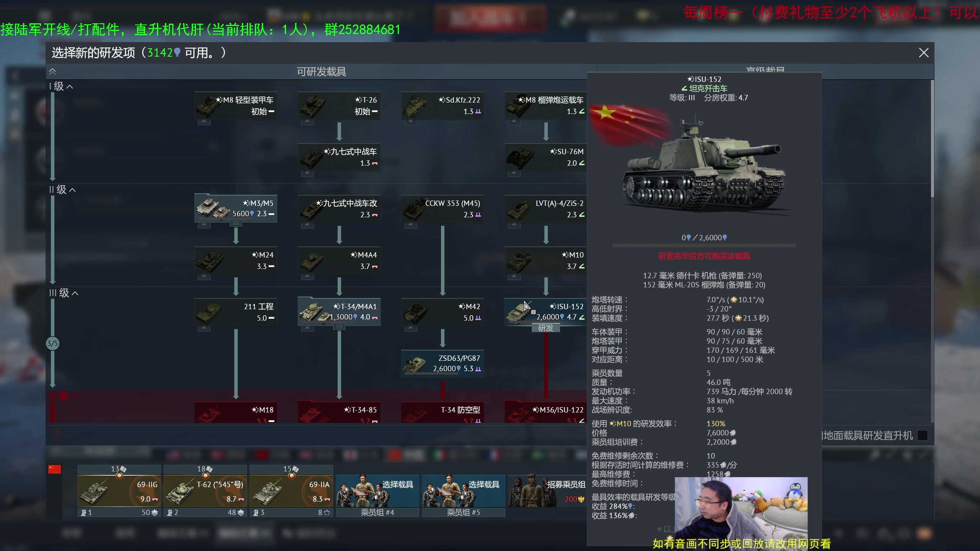
Task: Select the M4A4 tank card
Action: (x=339, y=261)
